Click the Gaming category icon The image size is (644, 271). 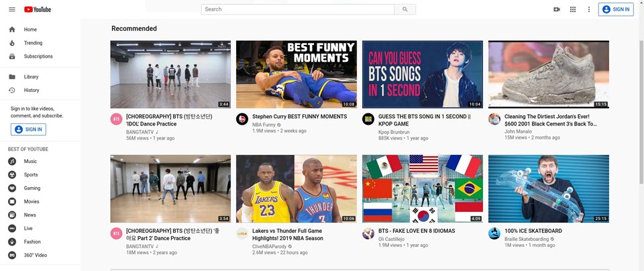pyautogui.click(x=12, y=188)
